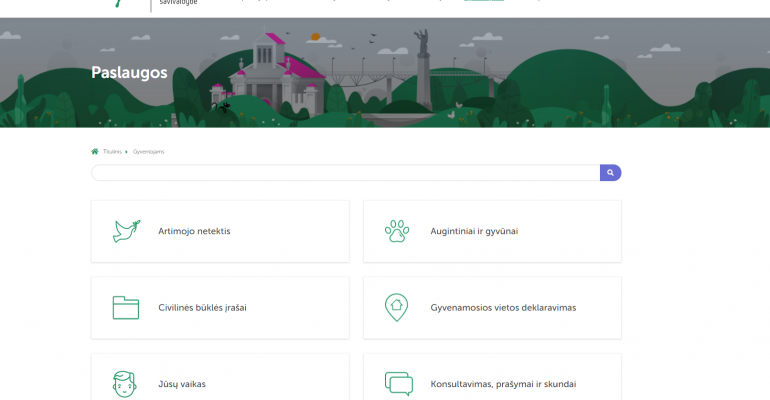Open Gyventojams breadcrumb link
Image resolution: width=770 pixels, height=400 pixels.
pos(148,152)
